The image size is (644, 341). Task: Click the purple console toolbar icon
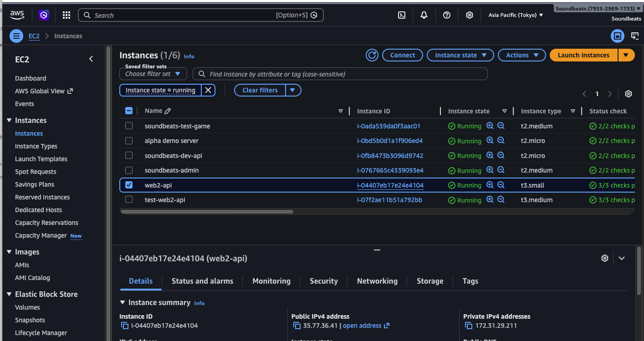click(43, 15)
